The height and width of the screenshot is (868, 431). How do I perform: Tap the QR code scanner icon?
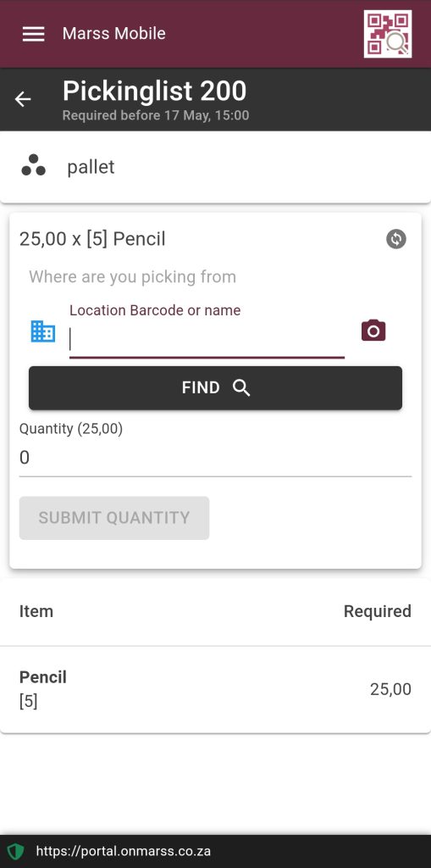(x=388, y=34)
